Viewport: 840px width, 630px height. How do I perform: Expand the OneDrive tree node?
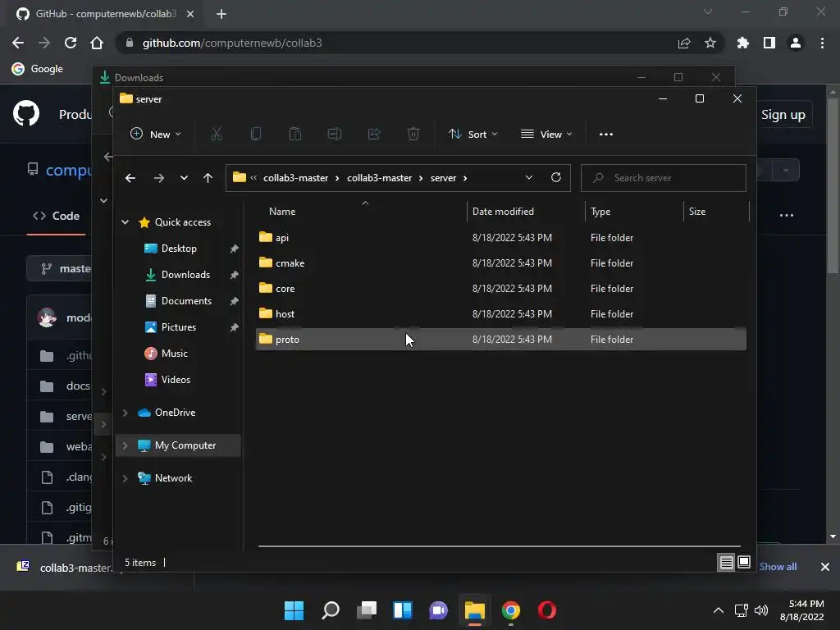click(x=126, y=413)
